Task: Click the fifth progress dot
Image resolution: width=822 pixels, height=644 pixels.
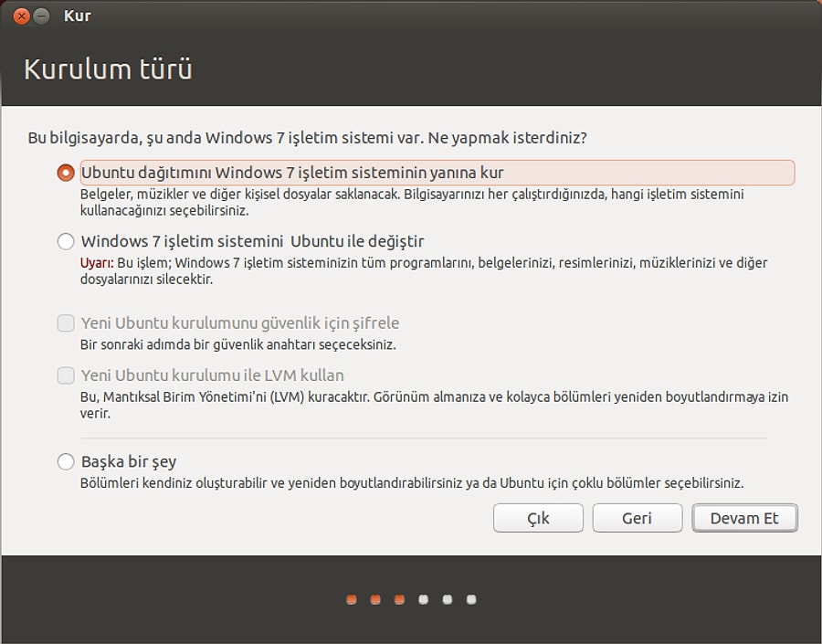Action: [448, 600]
